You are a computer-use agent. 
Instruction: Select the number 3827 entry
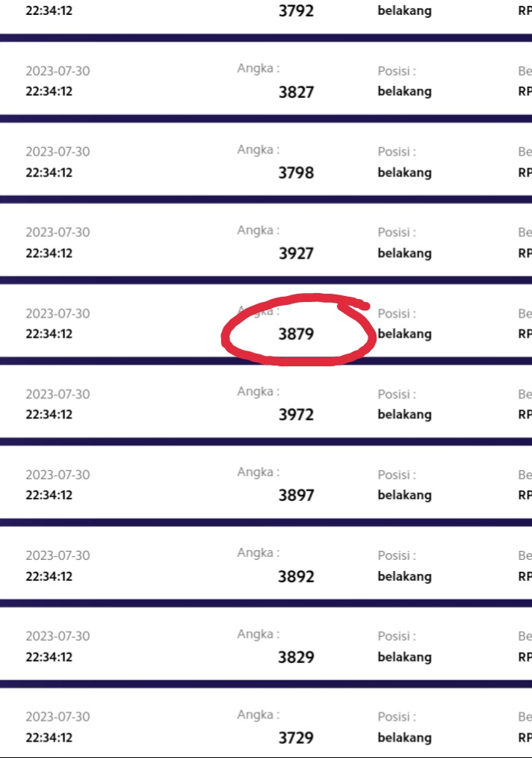coord(296,92)
